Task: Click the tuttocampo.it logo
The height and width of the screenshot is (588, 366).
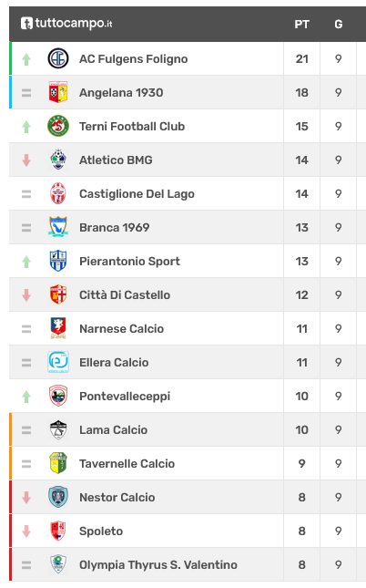Action: coord(66,24)
